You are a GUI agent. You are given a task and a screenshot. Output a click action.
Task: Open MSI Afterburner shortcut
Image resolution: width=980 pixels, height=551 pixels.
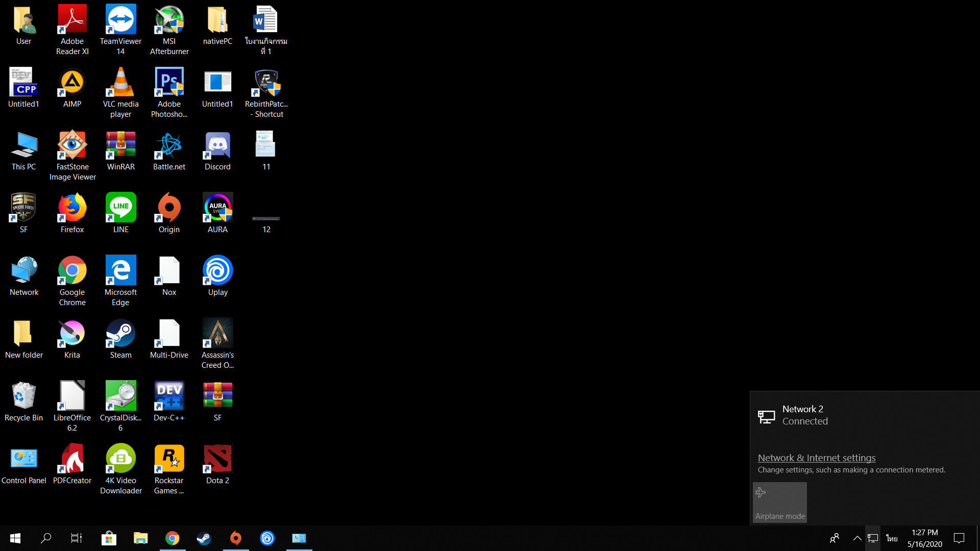pyautogui.click(x=169, y=30)
